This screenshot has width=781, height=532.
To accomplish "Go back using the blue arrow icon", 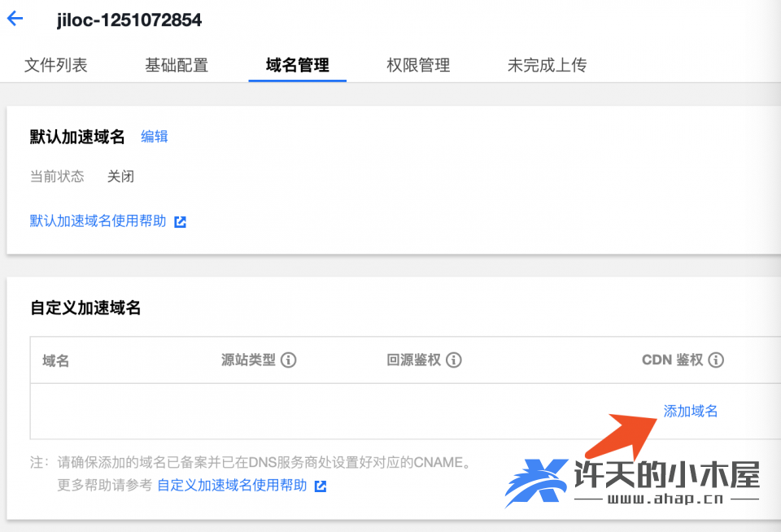I will point(15,19).
